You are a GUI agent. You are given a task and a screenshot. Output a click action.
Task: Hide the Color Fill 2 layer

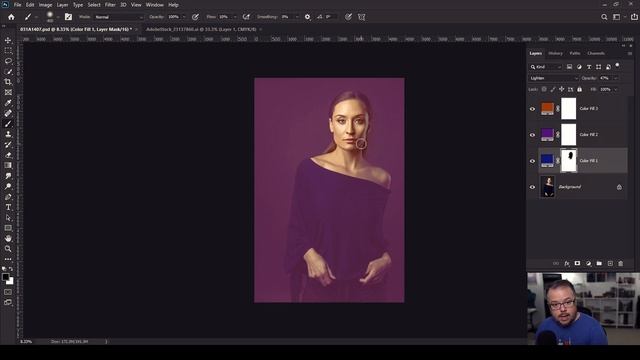pos(532,135)
